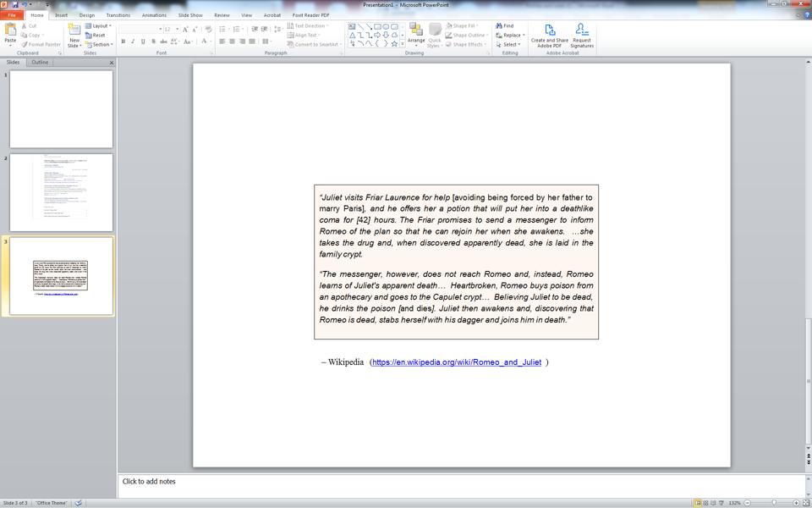The image size is (812, 508).
Task: Open the File menu button
Action: (11, 15)
